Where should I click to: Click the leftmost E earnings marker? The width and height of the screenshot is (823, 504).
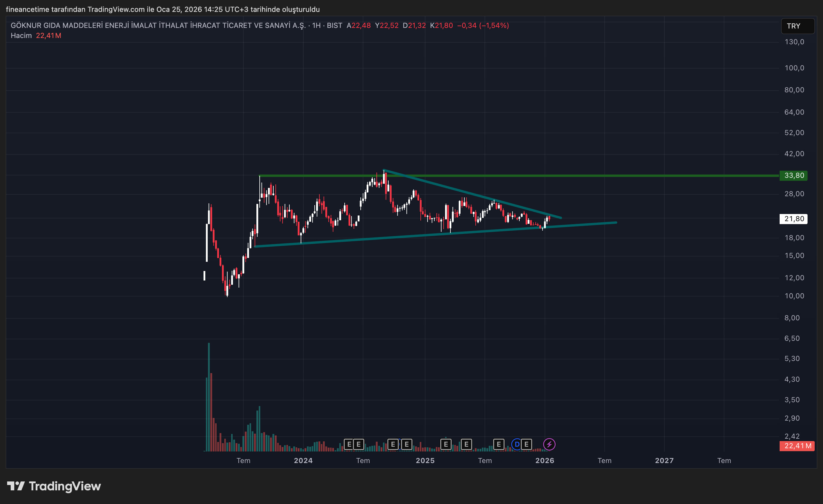(x=349, y=444)
